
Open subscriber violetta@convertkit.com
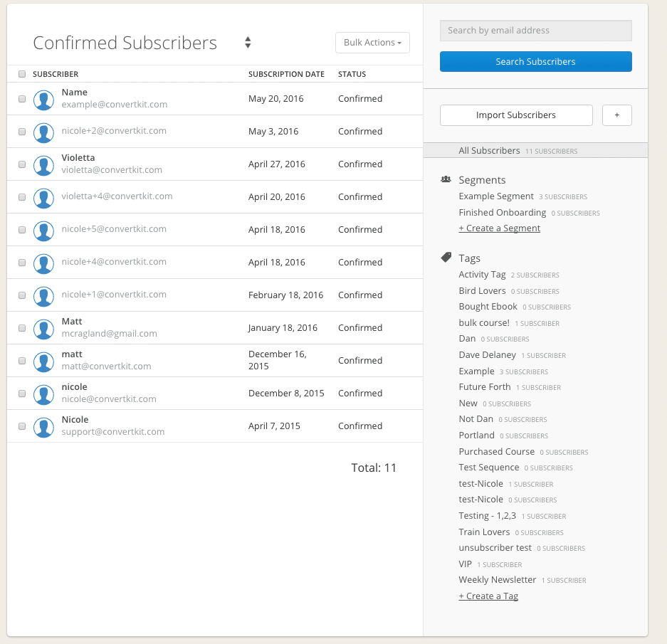(x=112, y=170)
